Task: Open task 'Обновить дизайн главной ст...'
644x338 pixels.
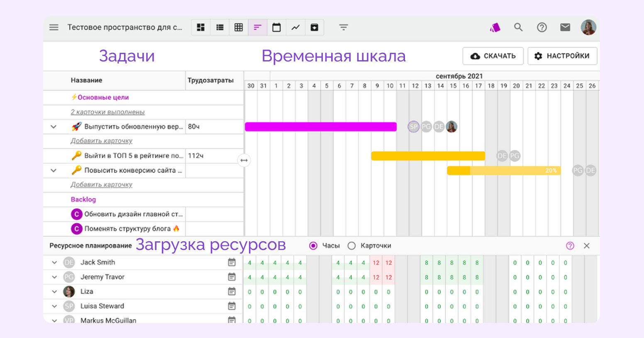Action: [134, 214]
